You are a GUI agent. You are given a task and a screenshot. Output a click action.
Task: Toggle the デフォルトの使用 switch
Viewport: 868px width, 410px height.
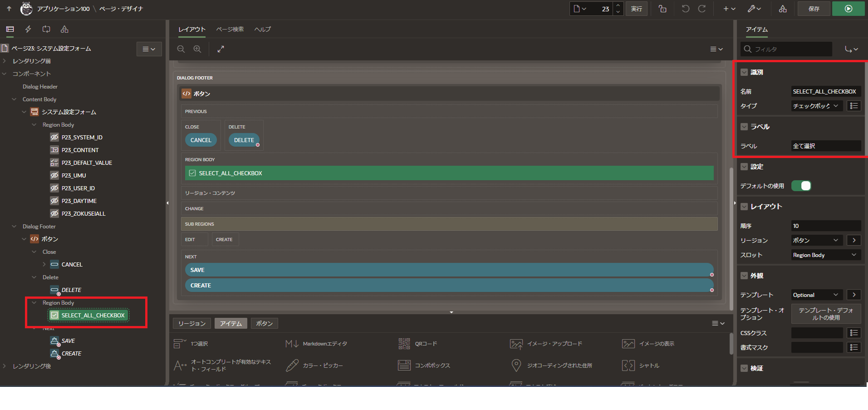pos(801,186)
